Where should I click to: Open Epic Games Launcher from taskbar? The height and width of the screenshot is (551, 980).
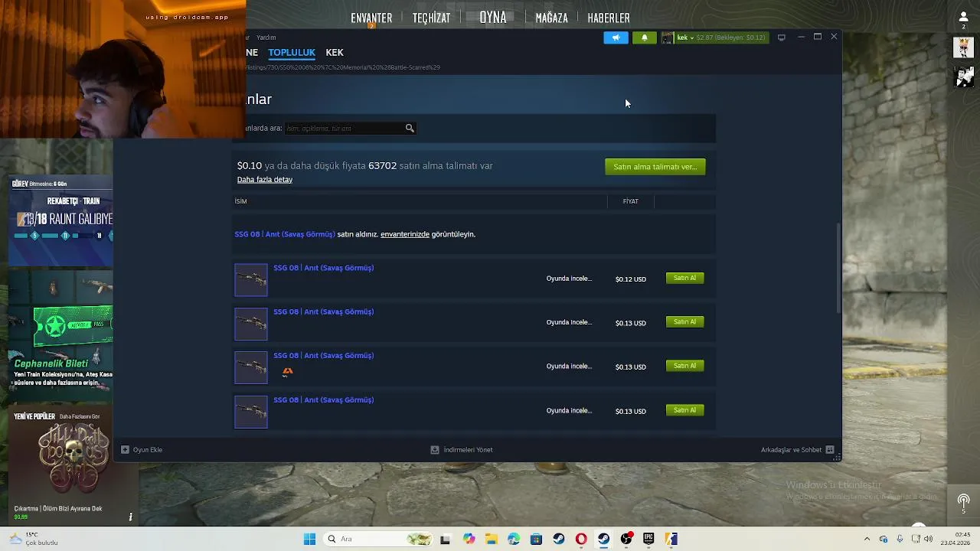[648, 539]
